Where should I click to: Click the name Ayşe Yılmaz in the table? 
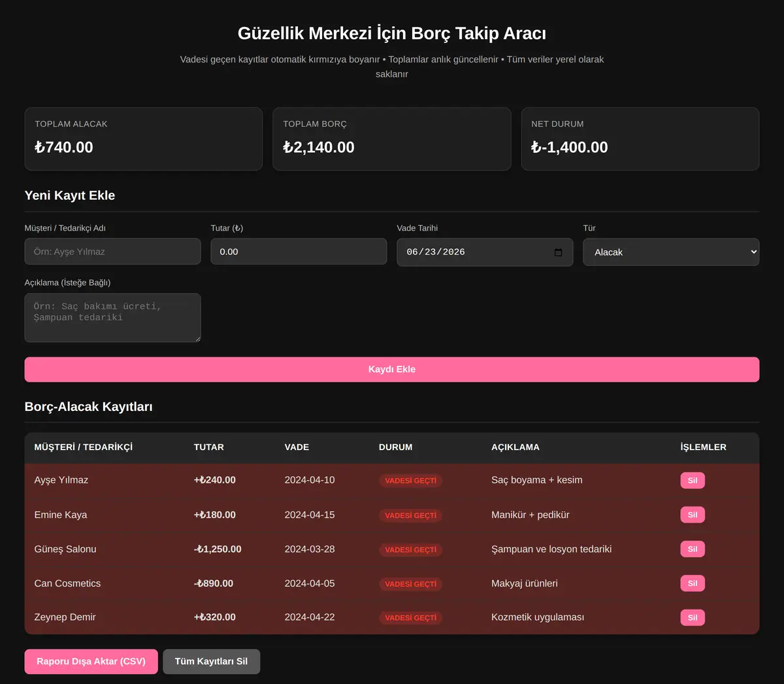tap(61, 480)
